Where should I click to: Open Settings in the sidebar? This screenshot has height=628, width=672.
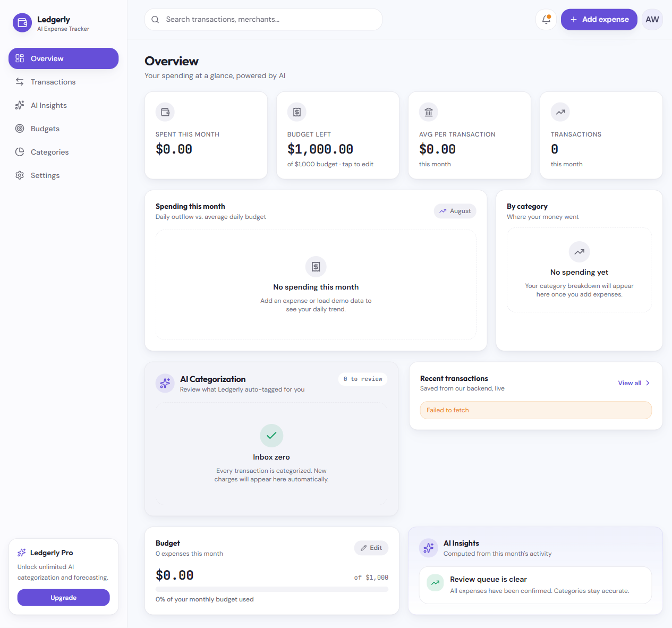tap(64, 175)
